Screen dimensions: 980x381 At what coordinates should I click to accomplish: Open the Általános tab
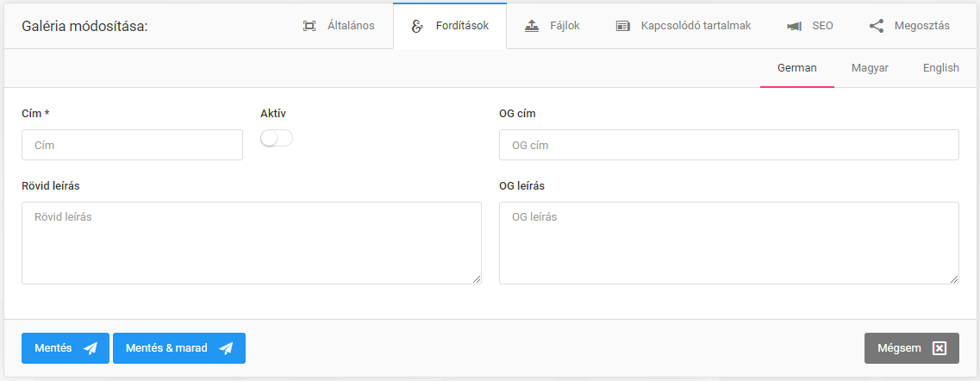(x=338, y=26)
